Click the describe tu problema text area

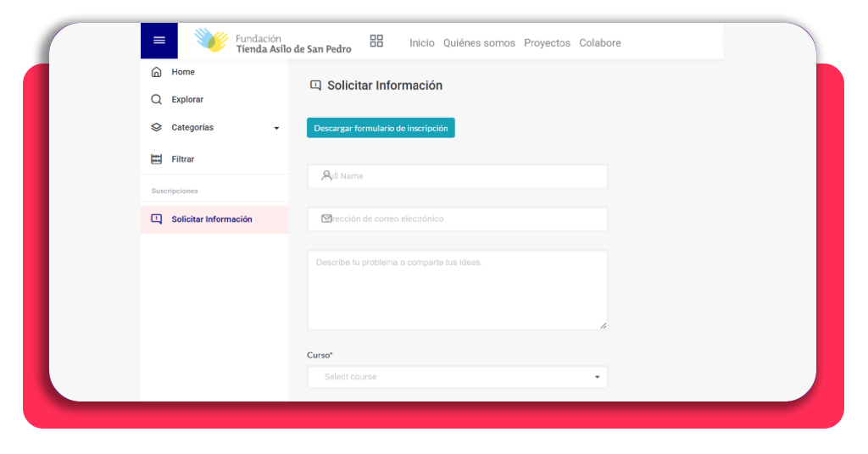458,290
